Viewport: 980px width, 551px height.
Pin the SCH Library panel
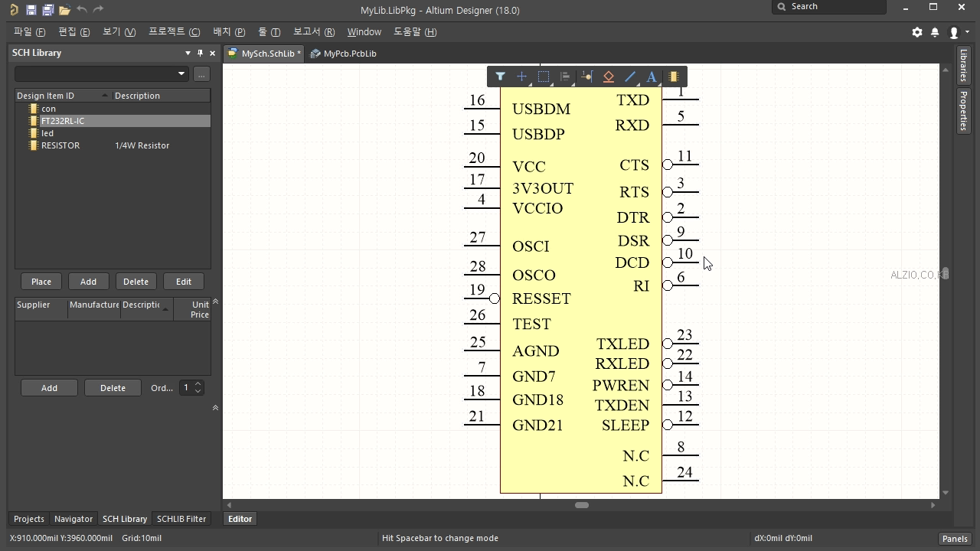[x=200, y=53]
